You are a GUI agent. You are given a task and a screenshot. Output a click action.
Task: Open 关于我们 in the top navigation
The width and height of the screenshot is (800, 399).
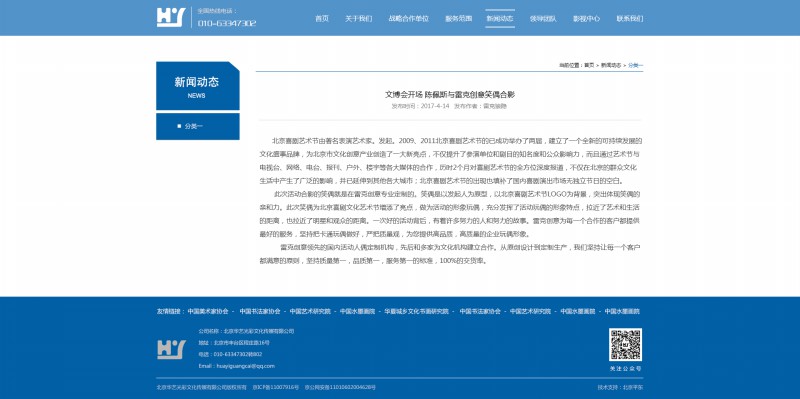[359, 18]
